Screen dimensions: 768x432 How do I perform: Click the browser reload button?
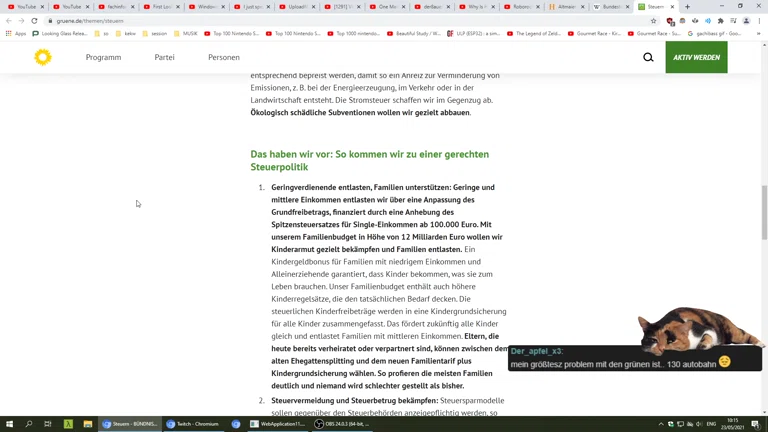coord(34,20)
